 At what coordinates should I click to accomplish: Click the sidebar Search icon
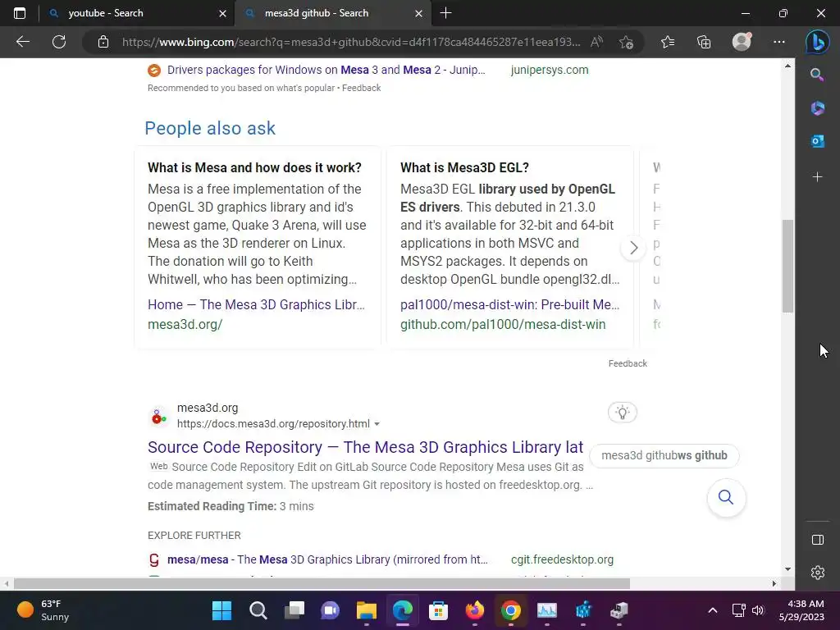click(817, 75)
